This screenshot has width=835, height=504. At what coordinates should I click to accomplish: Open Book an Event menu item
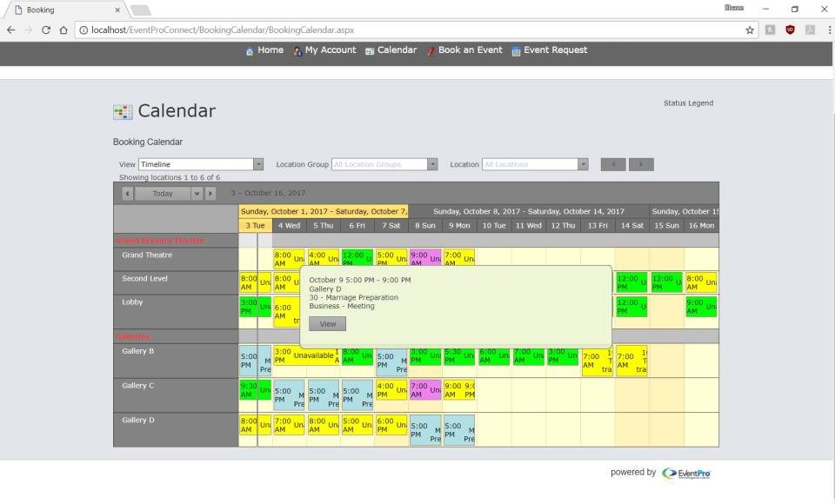click(x=471, y=50)
